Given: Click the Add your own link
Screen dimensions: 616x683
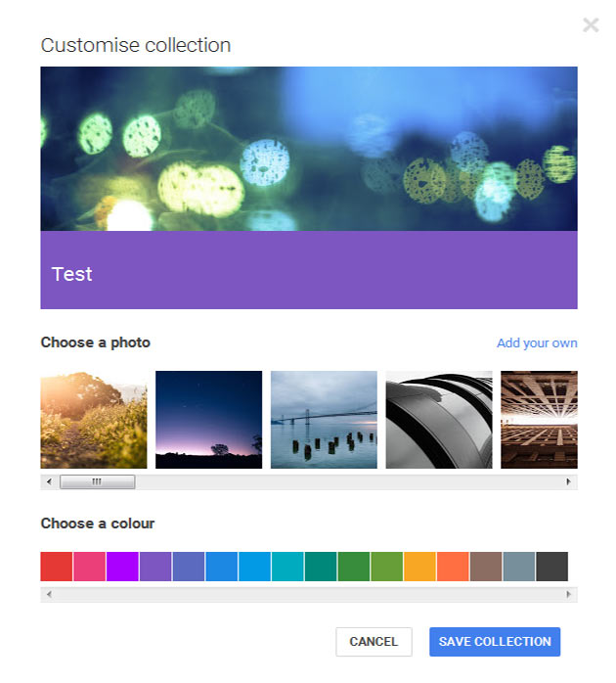Looking at the screenshot, I should 537,343.
